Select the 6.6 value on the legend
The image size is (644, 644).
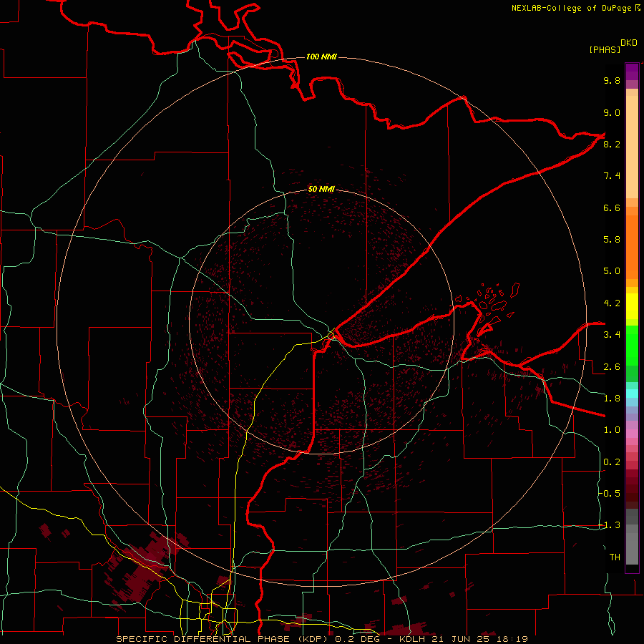pyautogui.click(x=612, y=208)
